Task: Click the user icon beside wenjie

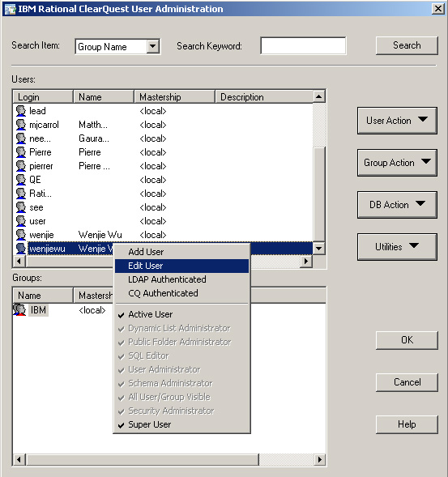Action: click(21, 235)
